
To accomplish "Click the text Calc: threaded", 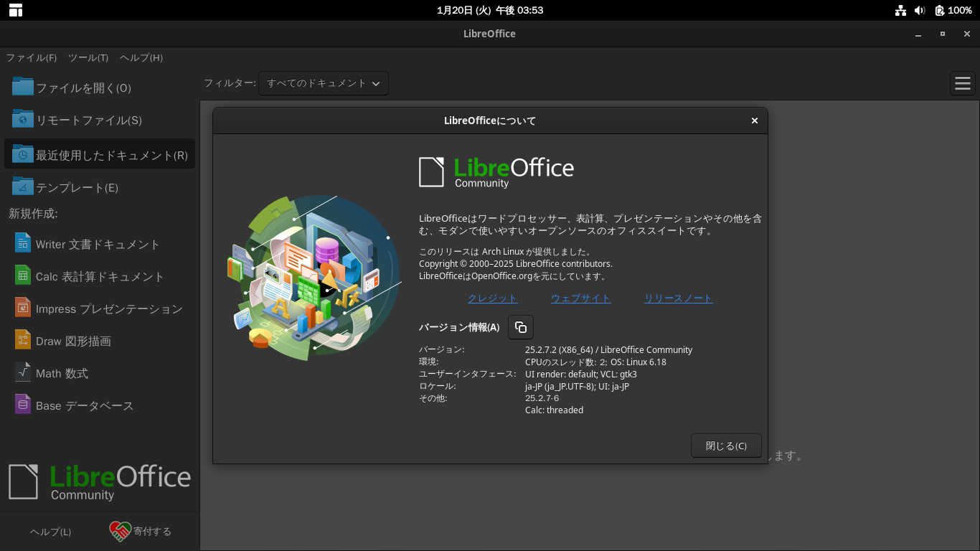I will (x=554, y=410).
